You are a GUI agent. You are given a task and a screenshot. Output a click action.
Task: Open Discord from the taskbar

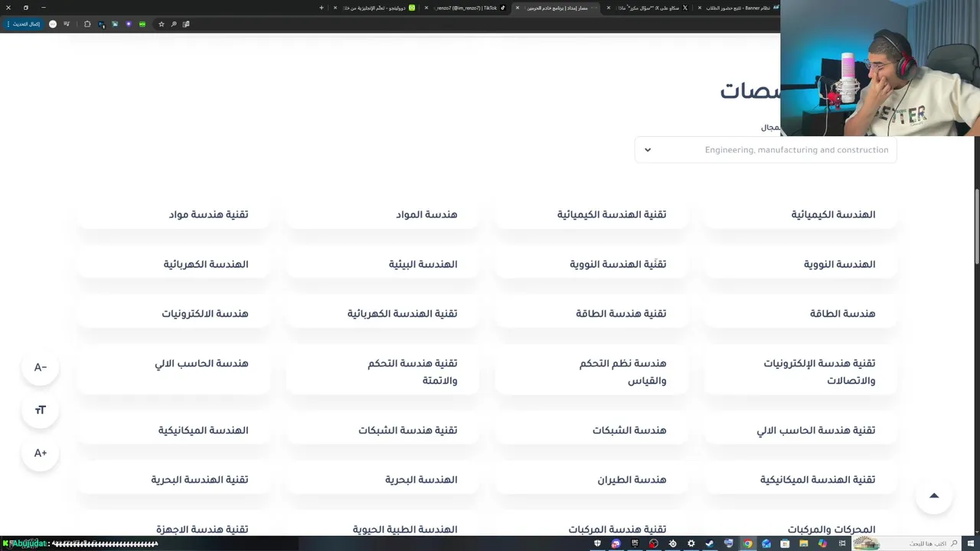[x=616, y=543]
